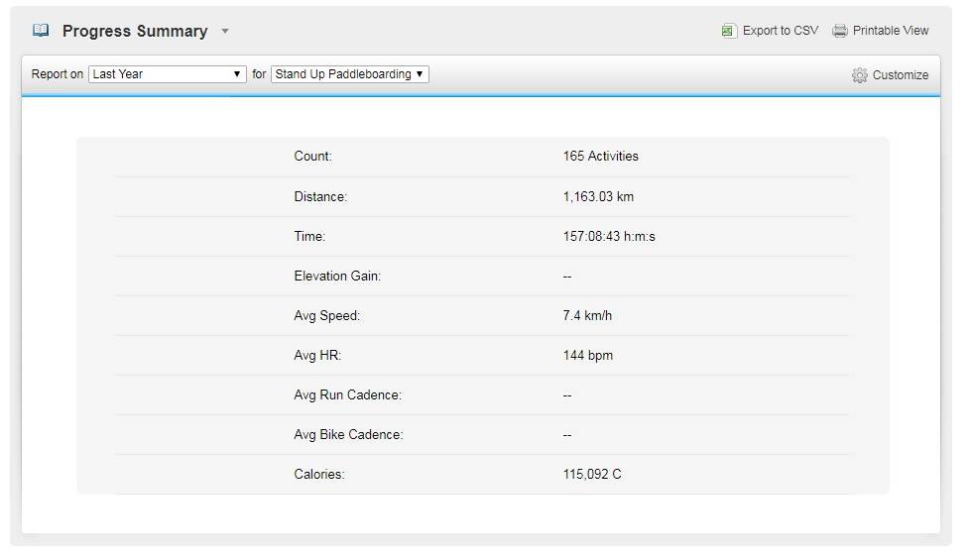Click the 'Avg Bike Cadence:' row label
The image size is (971, 560).
tap(348, 434)
